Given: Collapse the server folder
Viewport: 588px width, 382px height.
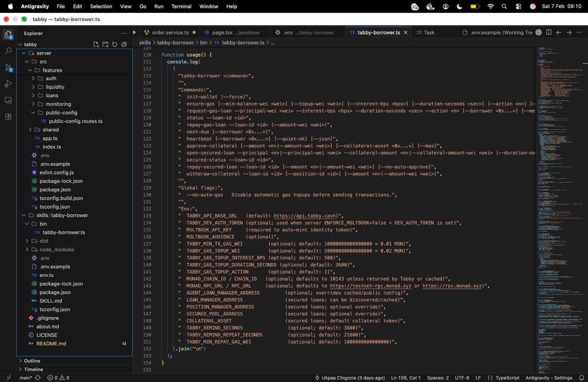Looking at the screenshot, I should tap(44, 53).
